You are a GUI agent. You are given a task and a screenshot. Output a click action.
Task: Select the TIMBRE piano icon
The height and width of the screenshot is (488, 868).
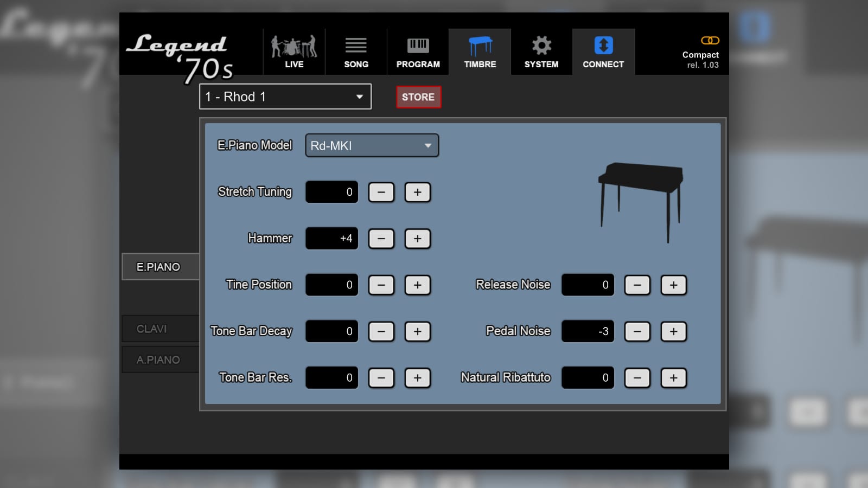click(480, 44)
